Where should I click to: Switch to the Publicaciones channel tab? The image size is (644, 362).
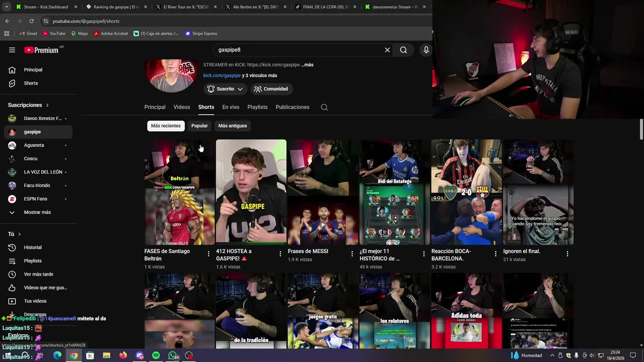pos(292,107)
